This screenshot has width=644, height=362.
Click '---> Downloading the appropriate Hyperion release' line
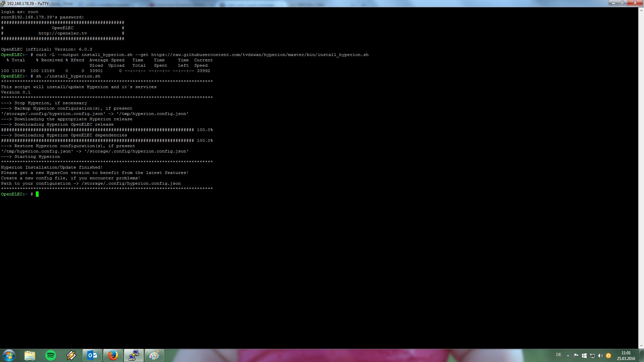(67, 119)
